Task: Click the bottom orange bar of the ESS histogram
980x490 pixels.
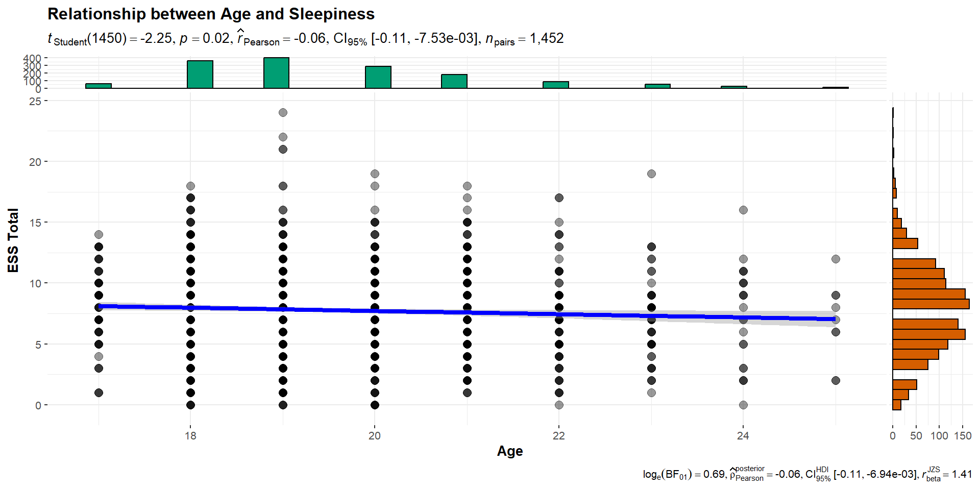Action: tap(897, 405)
